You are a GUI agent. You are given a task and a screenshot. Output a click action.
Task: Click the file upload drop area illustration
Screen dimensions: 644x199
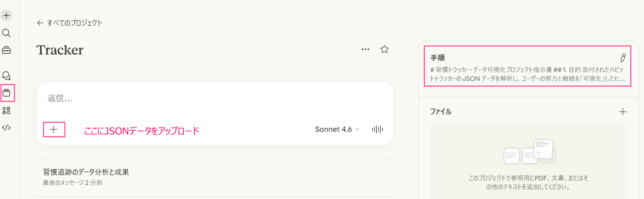pos(530,152)
